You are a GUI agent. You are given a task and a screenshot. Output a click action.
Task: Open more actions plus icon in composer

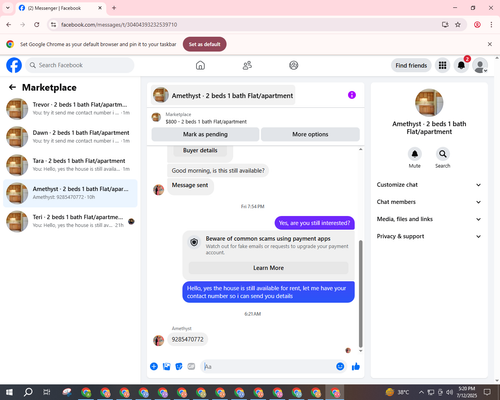154,367
